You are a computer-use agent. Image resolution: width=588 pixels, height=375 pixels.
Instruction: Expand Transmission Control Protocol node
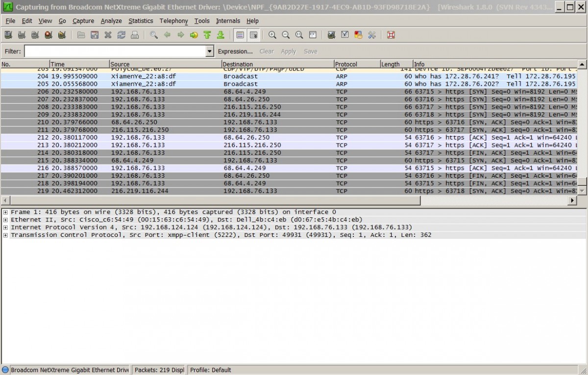click(x=5, y=235)
